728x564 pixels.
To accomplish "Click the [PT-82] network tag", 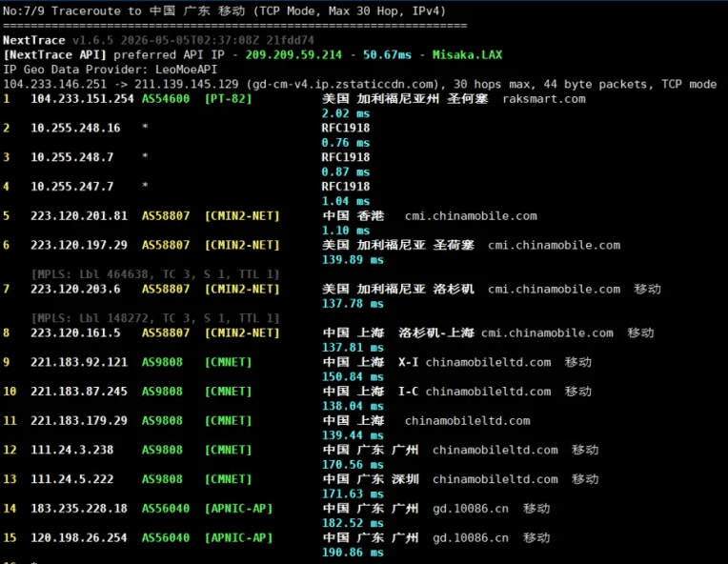I will [x=228, y=99].
